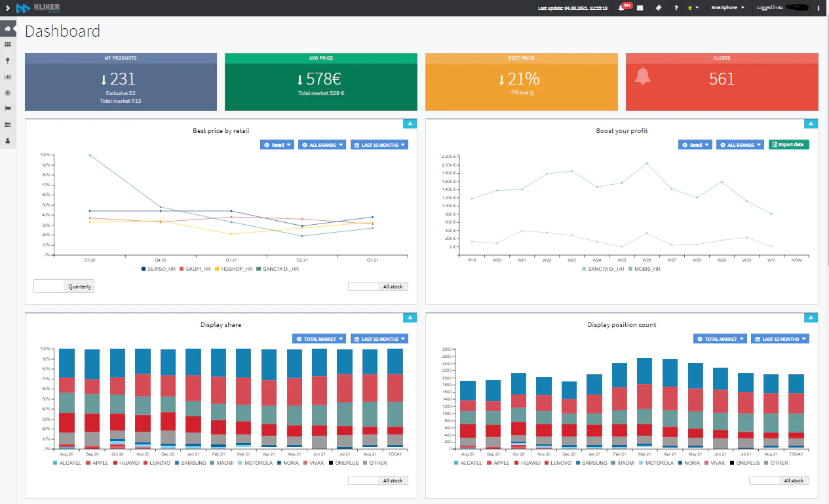The height and width of the screenshot is (504, 829).
Task: Toggle the Quarterly switch under Best price chart
Action: pyautogui.click(x=64, y=286)
